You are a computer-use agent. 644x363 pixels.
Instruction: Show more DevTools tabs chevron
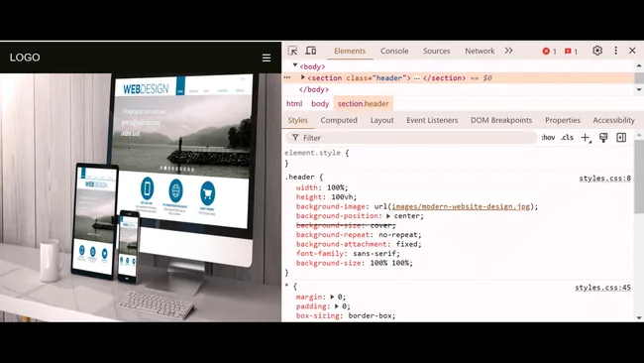tap(508, 51)
